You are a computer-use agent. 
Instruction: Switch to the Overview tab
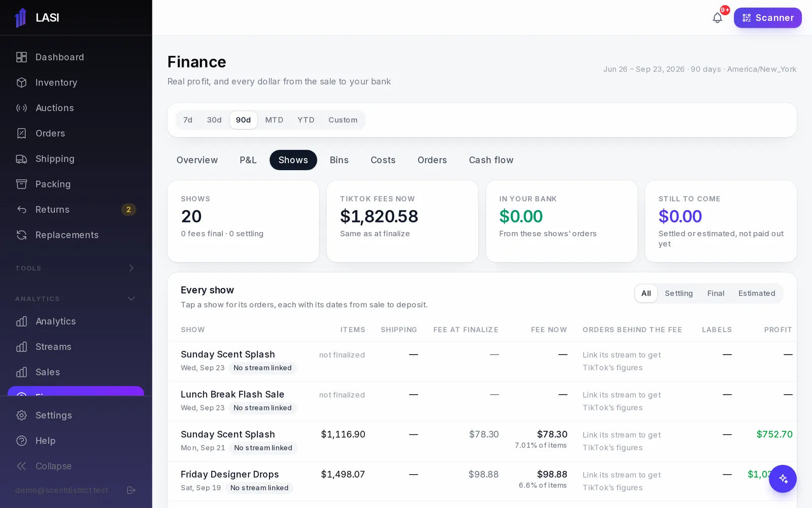coord(197,160)
